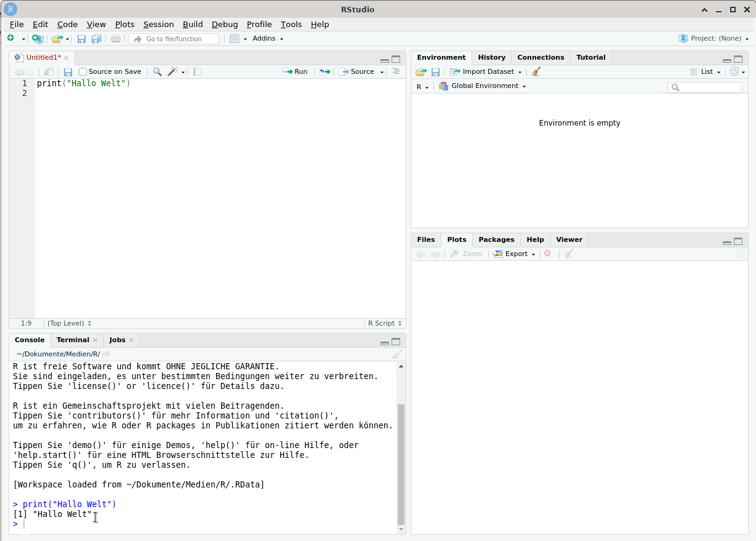Close the Untitled1 script tab
The width and height of the screenshot is (756, 541).
point(66,58)
